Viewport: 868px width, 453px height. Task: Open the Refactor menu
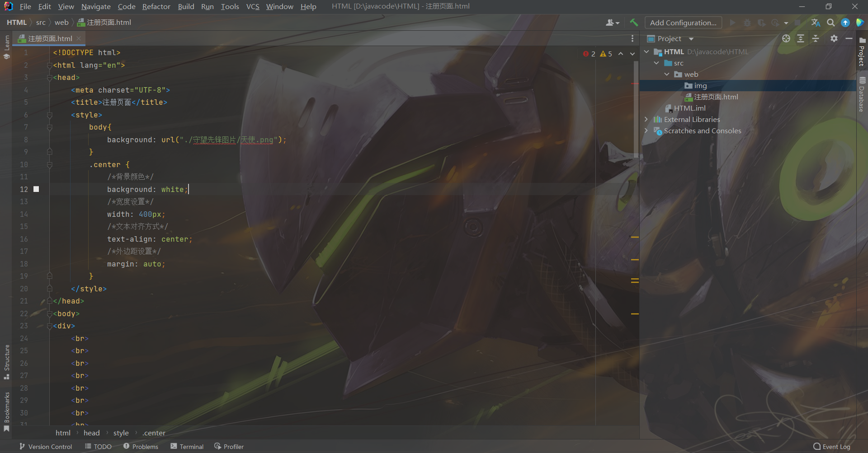point(156,6)
